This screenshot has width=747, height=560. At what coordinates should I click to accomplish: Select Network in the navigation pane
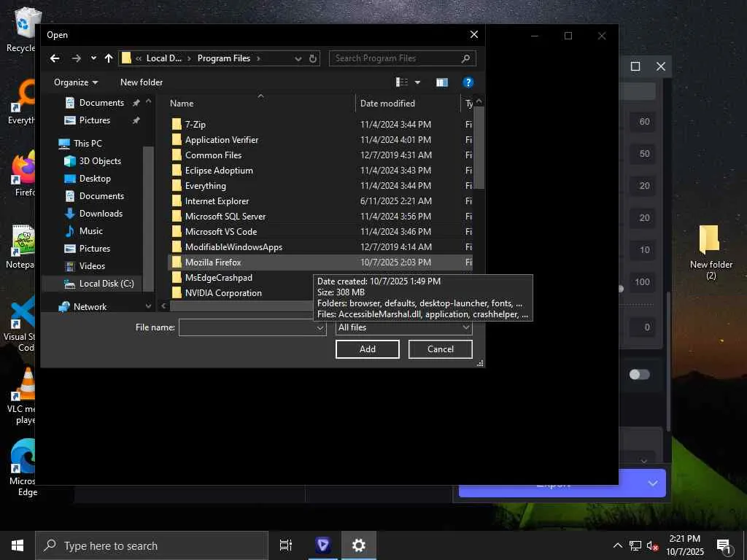[90, 307]
